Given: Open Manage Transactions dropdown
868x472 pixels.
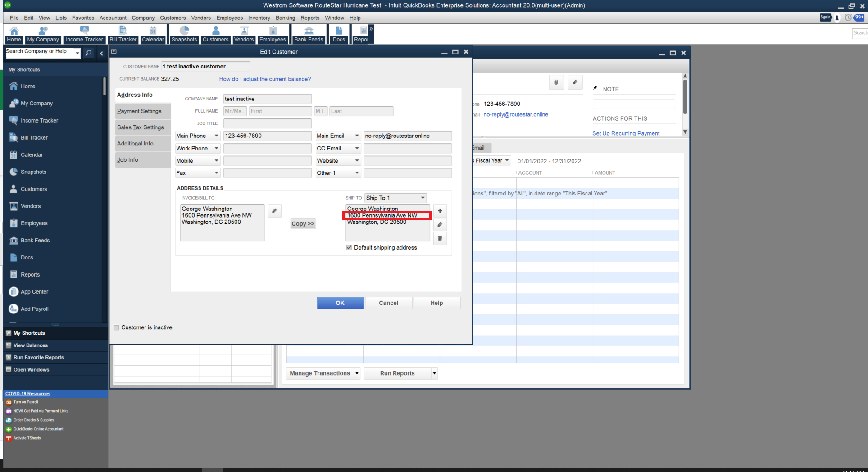Looking at the screenshot, I should click(357, 373).
